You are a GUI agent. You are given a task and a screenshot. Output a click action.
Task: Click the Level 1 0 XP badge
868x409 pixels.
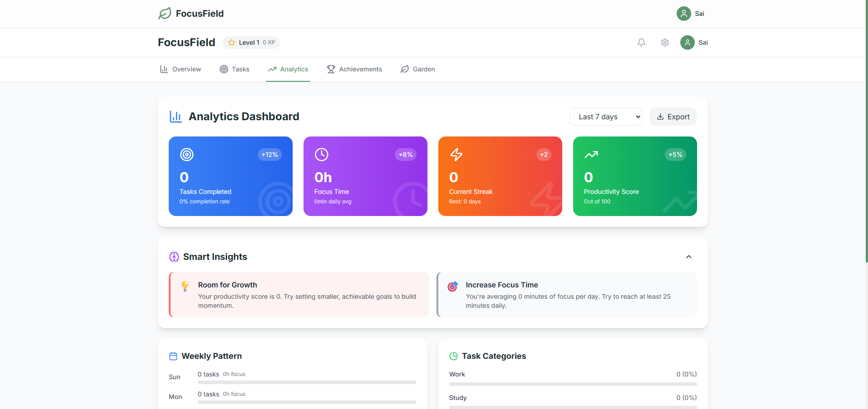[x=251, y=42]
